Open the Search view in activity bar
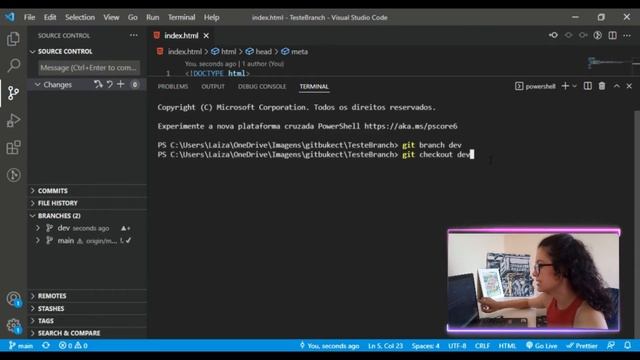640x360 pixels. (13, 65)
